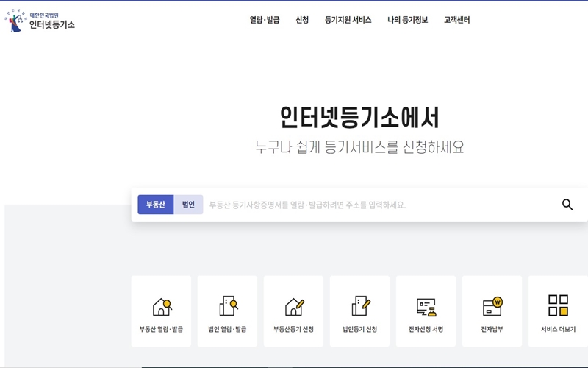This screenshot has height=368, width=588.
Task: Open 전자납부 payment card icon
Action: pos(492,306)
